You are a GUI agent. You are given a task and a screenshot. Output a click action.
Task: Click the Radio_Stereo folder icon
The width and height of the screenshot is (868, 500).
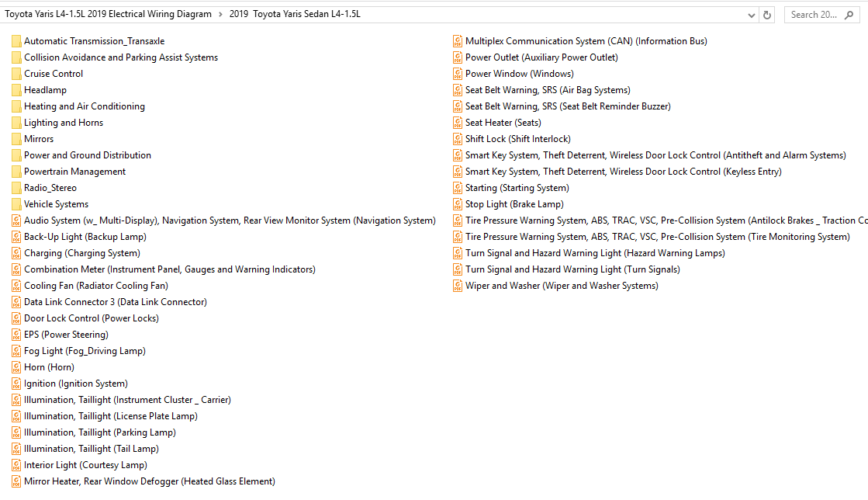16,188
